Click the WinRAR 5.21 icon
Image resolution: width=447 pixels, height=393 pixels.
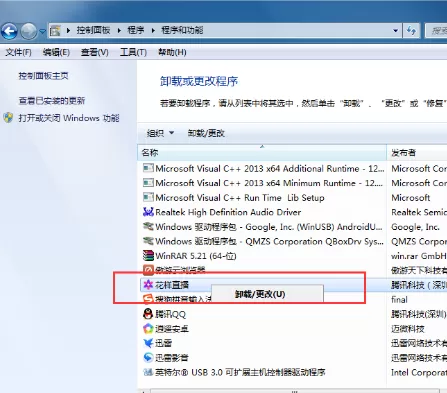point(148,256)
